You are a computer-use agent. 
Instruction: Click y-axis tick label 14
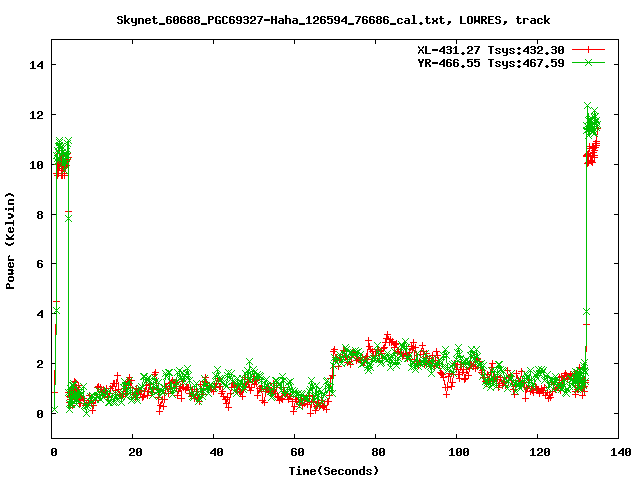point(36,65)
